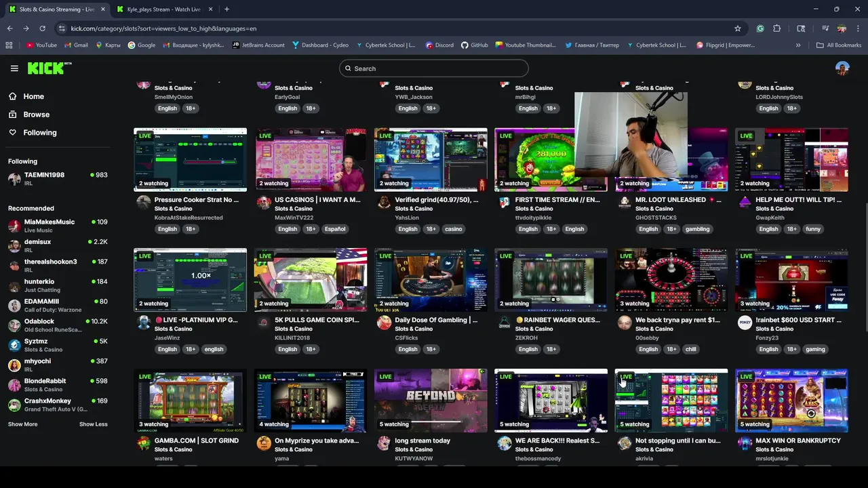868x488 pixels.
Task: Open the GitHub bookmark
Action: [474, 45]
